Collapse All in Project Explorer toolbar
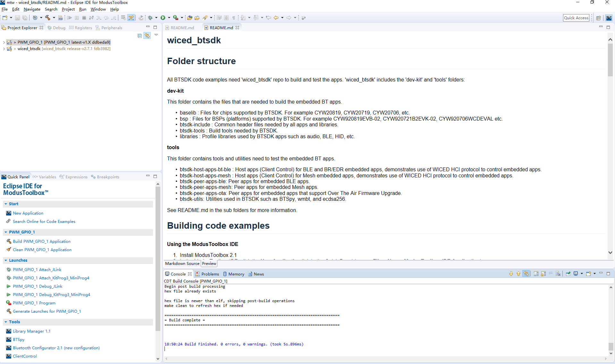Screen dimensions: 615x364 point(139,36)
